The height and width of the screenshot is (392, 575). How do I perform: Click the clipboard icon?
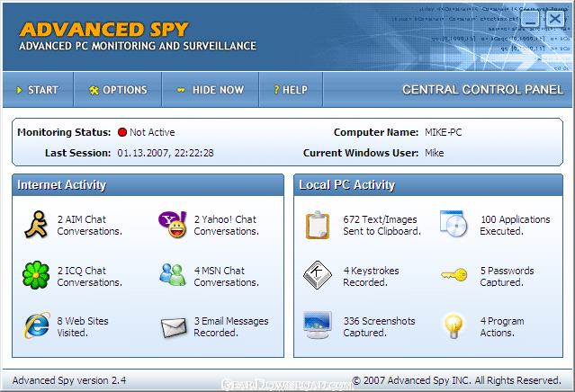tap(318, 225)
